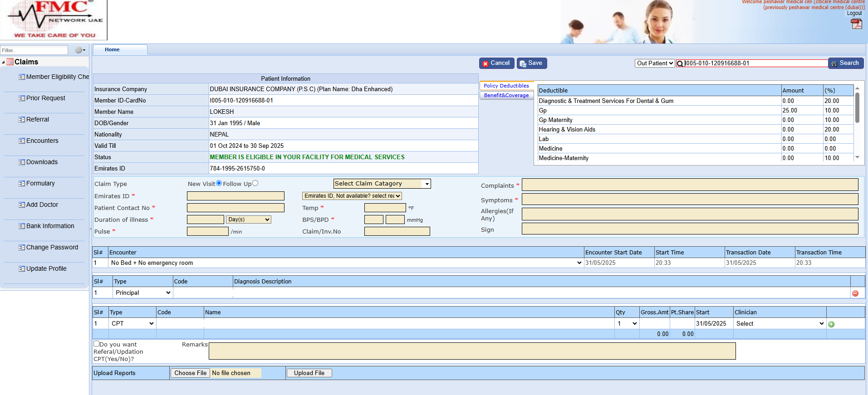The height and width of the screenshot is (395, 868).
Task: Click the PDF icon below Logout
Action: 856,24
